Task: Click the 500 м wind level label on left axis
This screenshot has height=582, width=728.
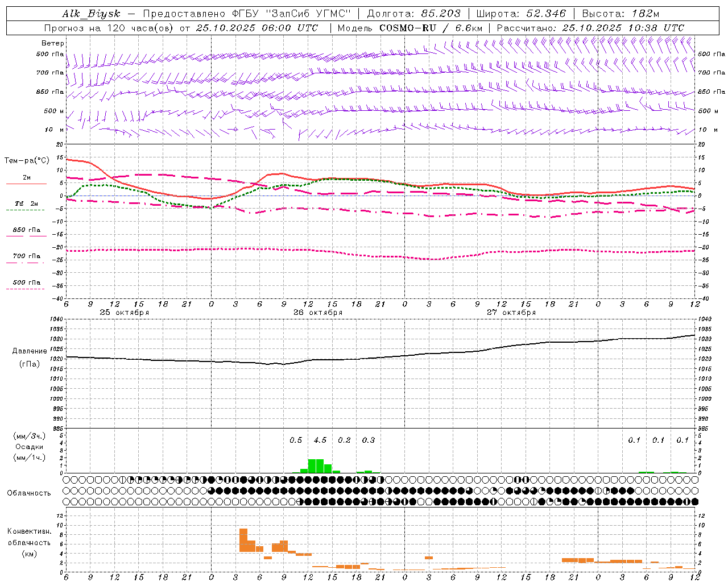Action: [x=54, y=111]
